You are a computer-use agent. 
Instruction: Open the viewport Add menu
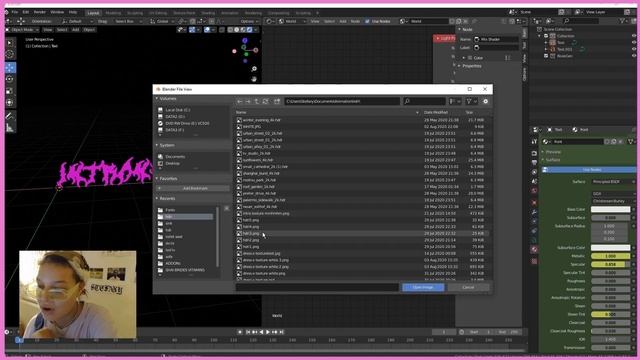[x=76, y=30]
